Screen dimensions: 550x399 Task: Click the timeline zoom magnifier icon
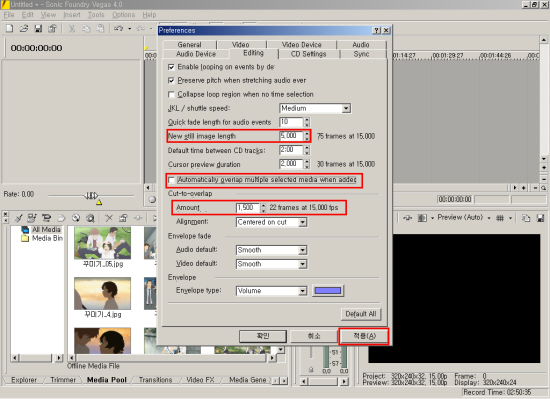[543, 188]
